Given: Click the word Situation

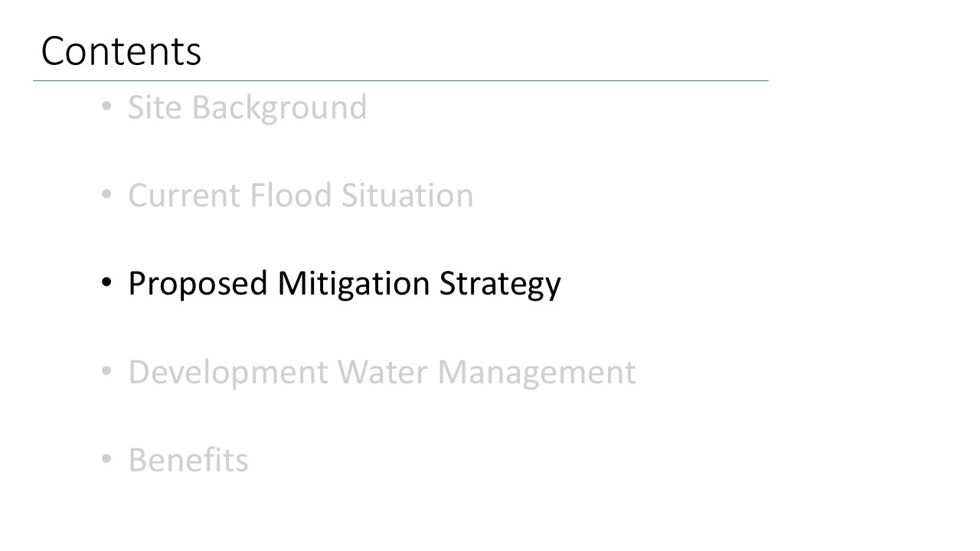Looking at the screenshot, I should click(x=407, y=195).
